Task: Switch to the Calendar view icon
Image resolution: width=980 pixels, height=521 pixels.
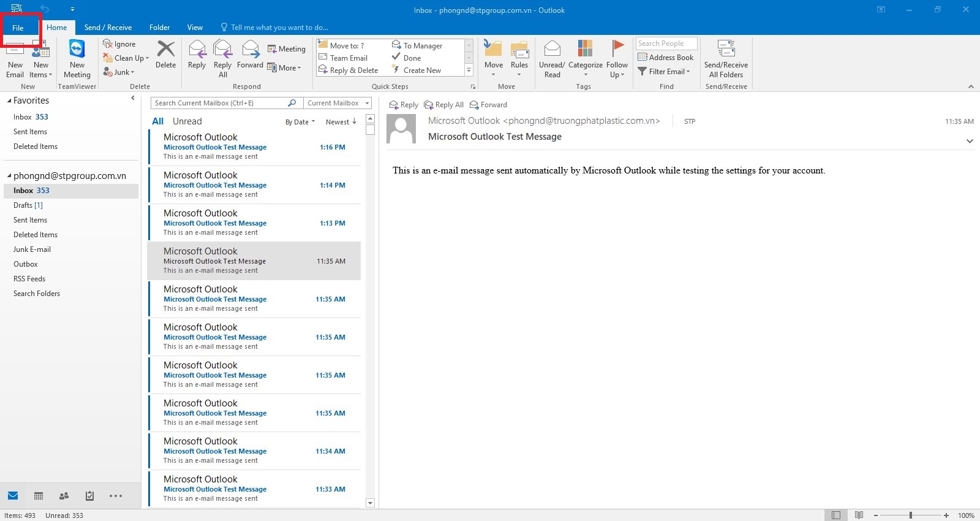Action: click(x=39, y=496)
